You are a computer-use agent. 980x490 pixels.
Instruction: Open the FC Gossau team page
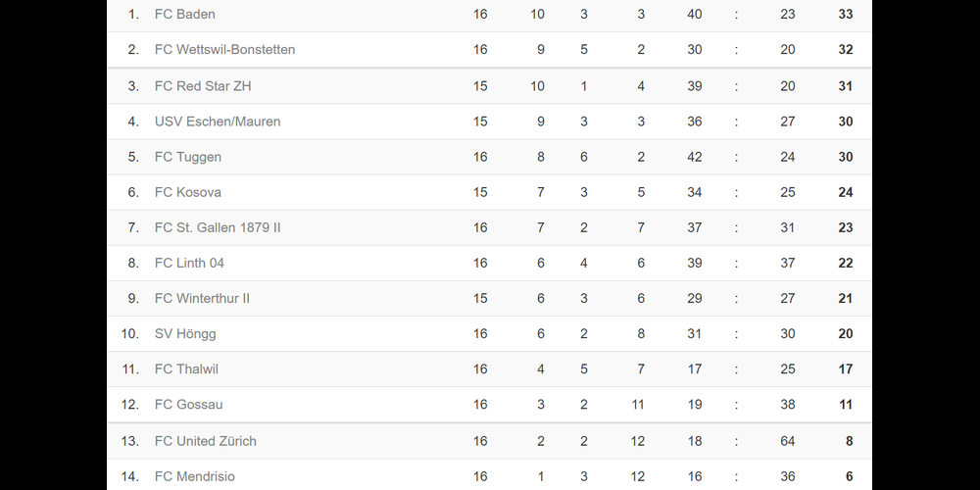coord(189,404)
